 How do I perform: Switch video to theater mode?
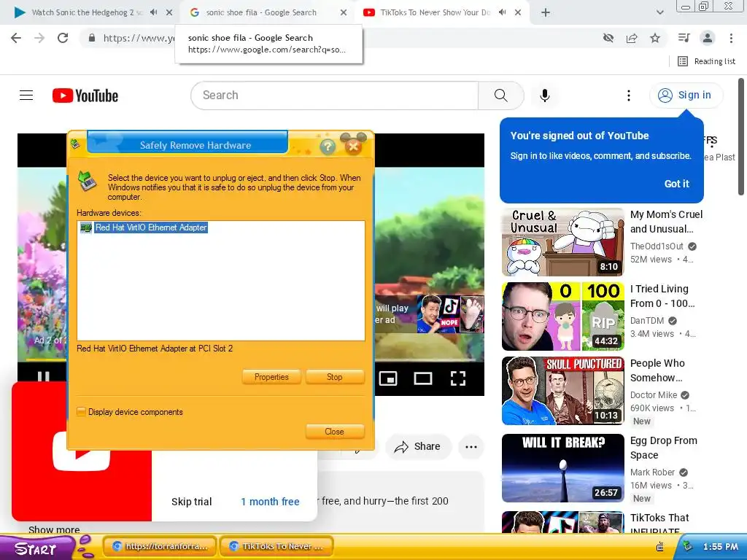(x=423, y=378)
